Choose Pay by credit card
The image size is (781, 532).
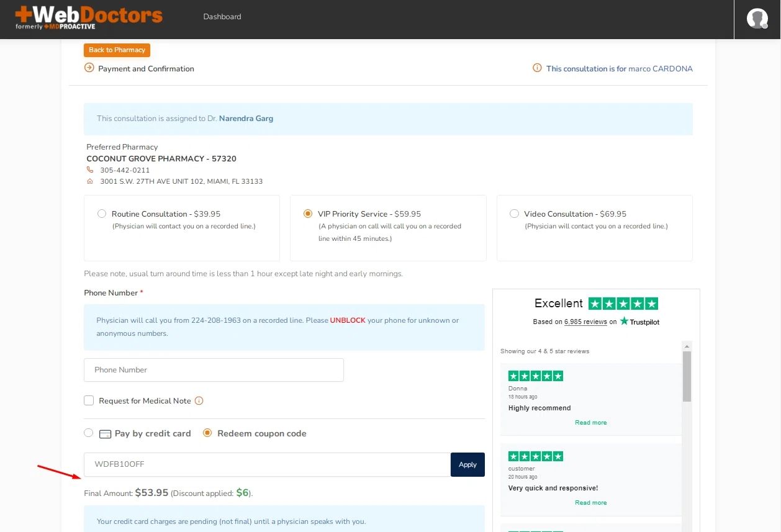[x=89, y=433]
